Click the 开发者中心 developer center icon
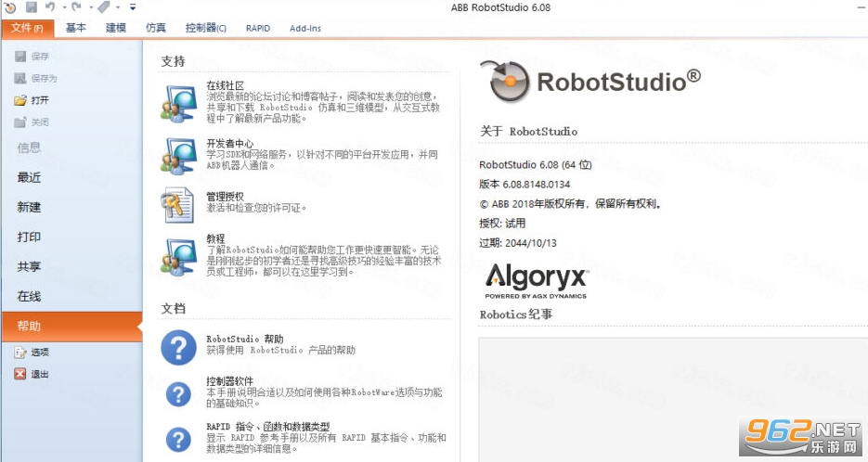The width and height of the screenshot is (868, 462). 178,156
